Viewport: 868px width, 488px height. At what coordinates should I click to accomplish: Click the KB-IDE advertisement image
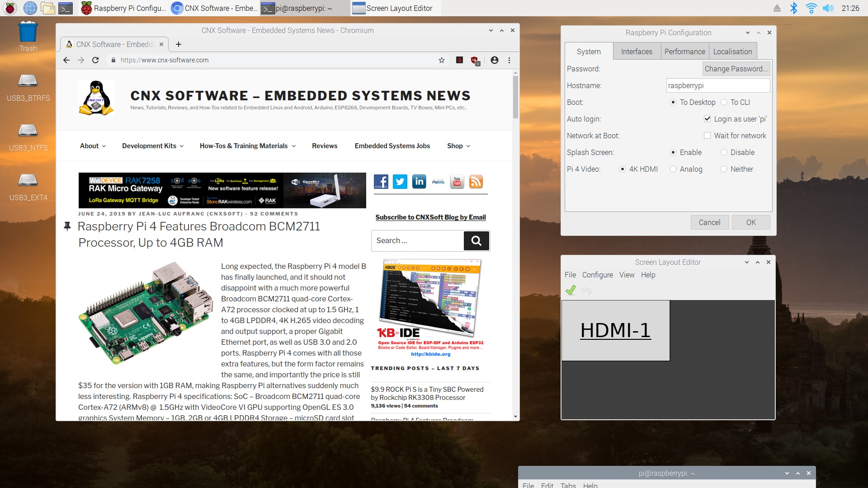click(430, 309)
